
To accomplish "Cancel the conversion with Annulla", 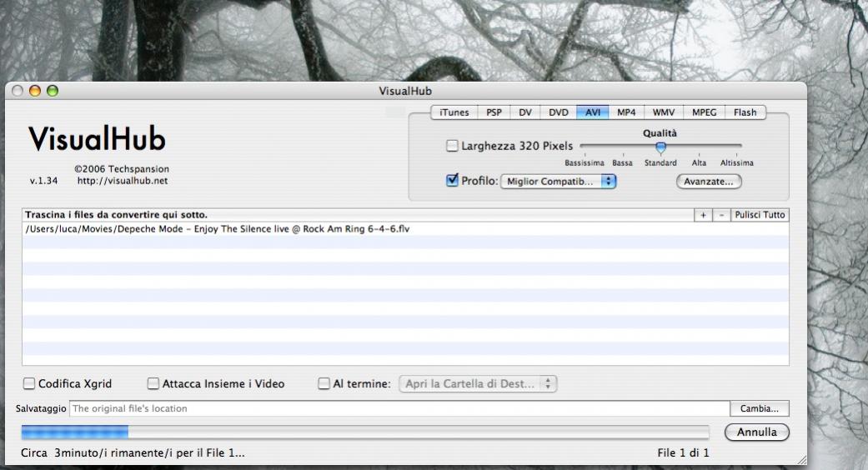I will tap(757, 432).
